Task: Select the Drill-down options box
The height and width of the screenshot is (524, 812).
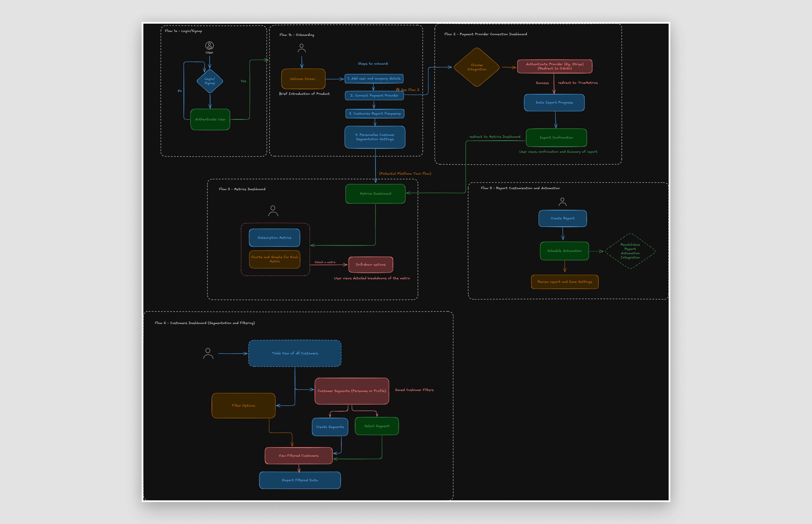Action: [x=370, y=264]
